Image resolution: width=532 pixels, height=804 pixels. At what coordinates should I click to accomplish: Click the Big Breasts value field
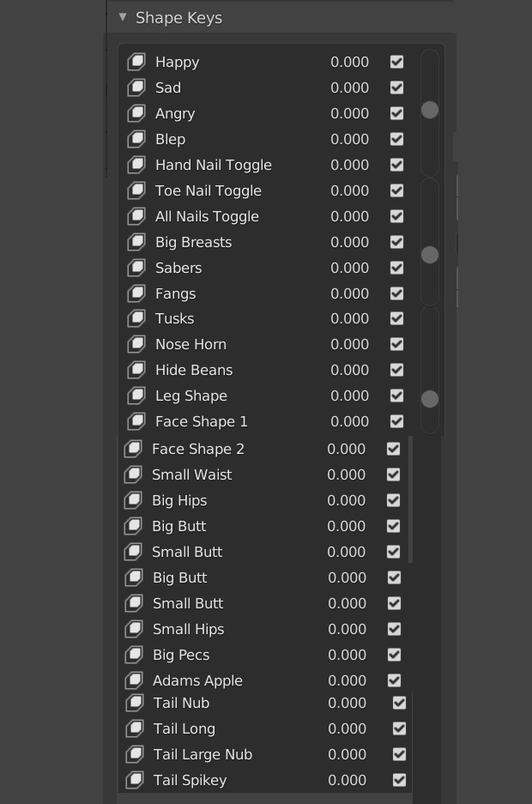[x=349, y=242]
